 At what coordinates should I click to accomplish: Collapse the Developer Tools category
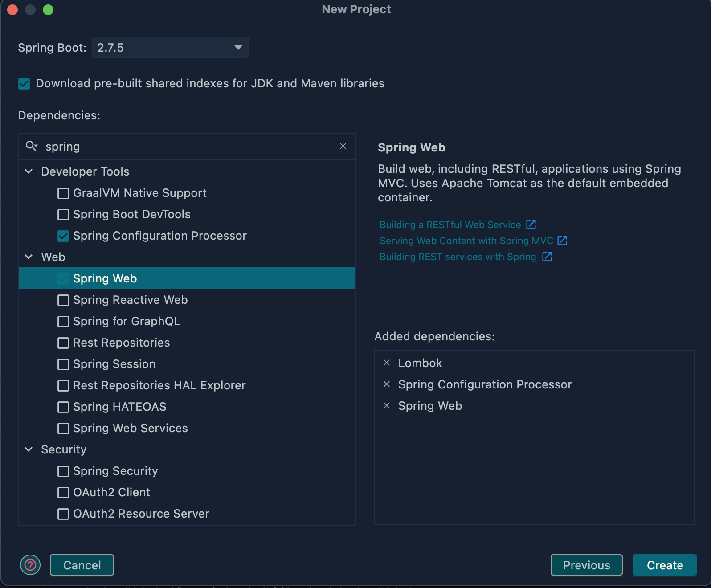pos(29,171)
